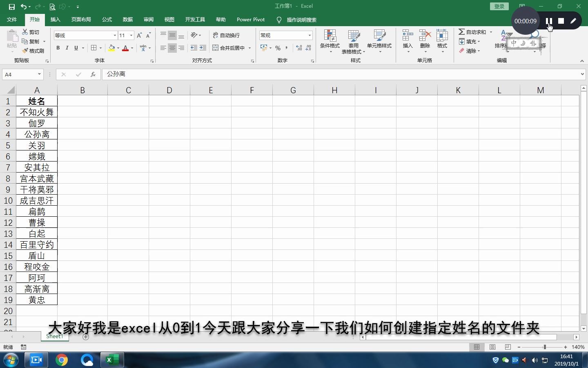Toggle bold formatting on the selected cell
588x368 pixels.
[58, 48]
